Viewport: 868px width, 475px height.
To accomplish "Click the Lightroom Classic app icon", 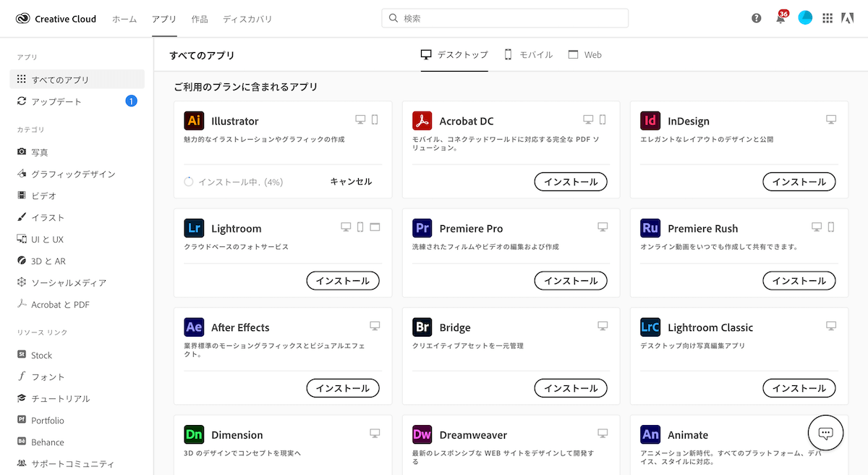I will (x=650, y=327).
